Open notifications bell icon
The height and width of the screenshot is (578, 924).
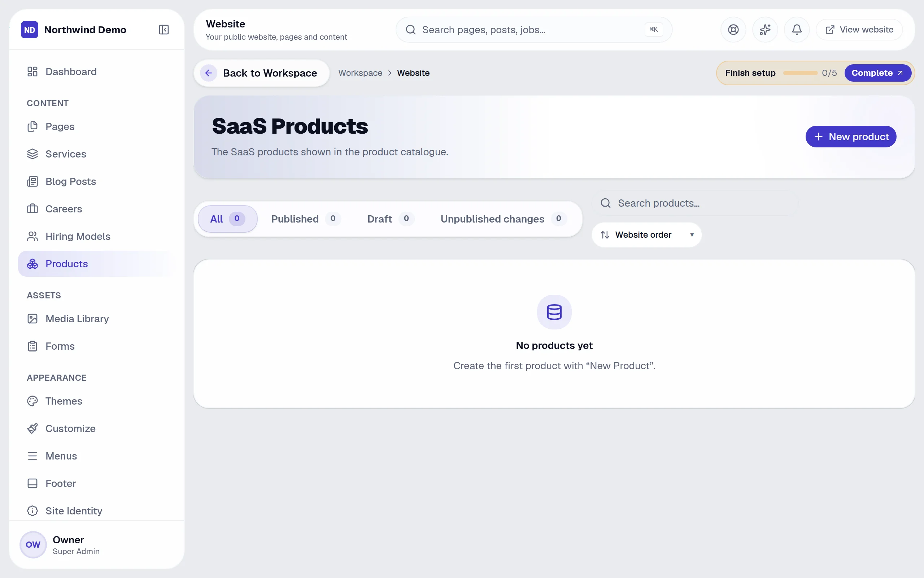click(x=797, y=29)
